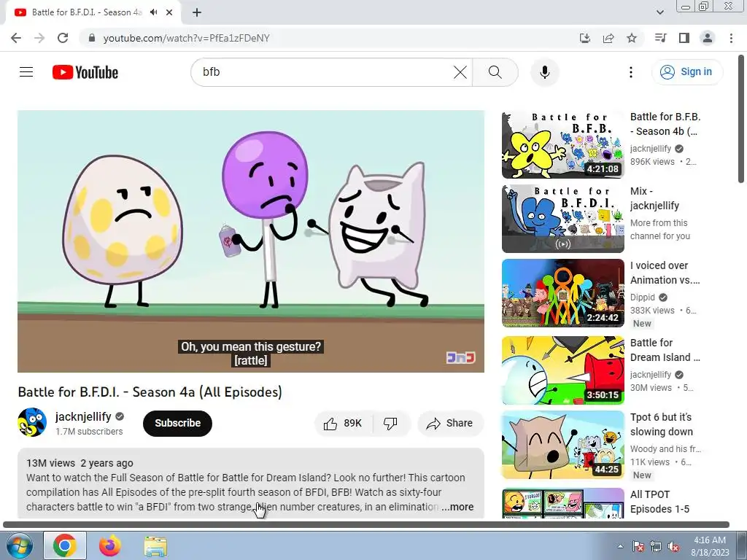This screenshot has height=560, width=747.
Task: Open jacknjellify channel avatar
Action: point(32,422)
